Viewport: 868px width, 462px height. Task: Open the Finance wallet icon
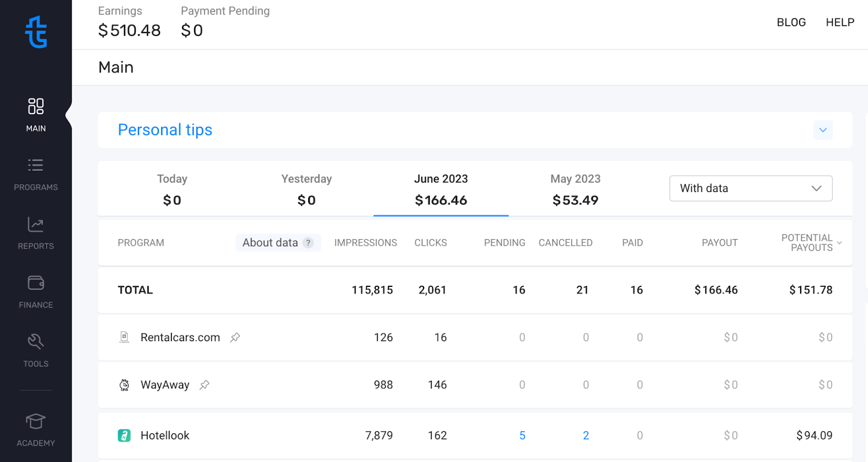(36, 283)
